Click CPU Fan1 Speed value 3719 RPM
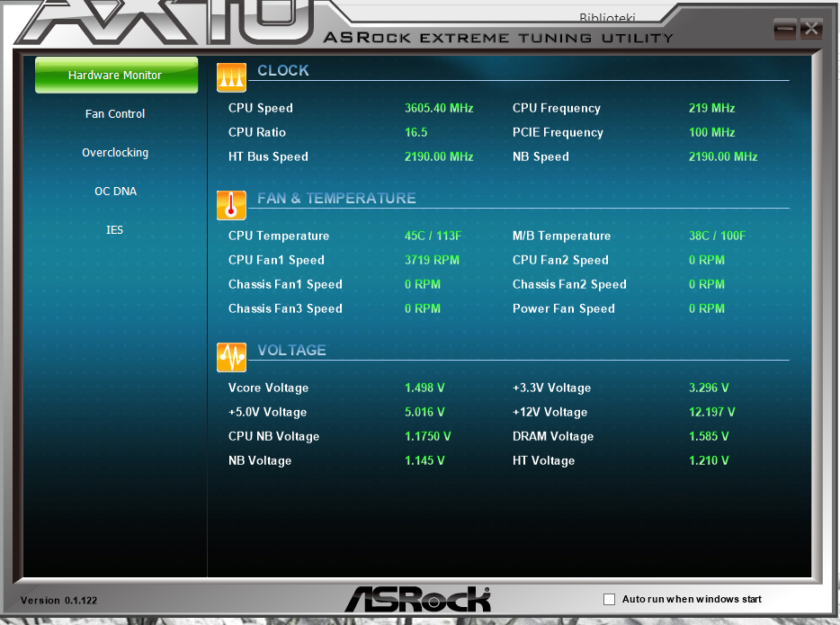Screen dimensions: 840x625 click(432, 260)
